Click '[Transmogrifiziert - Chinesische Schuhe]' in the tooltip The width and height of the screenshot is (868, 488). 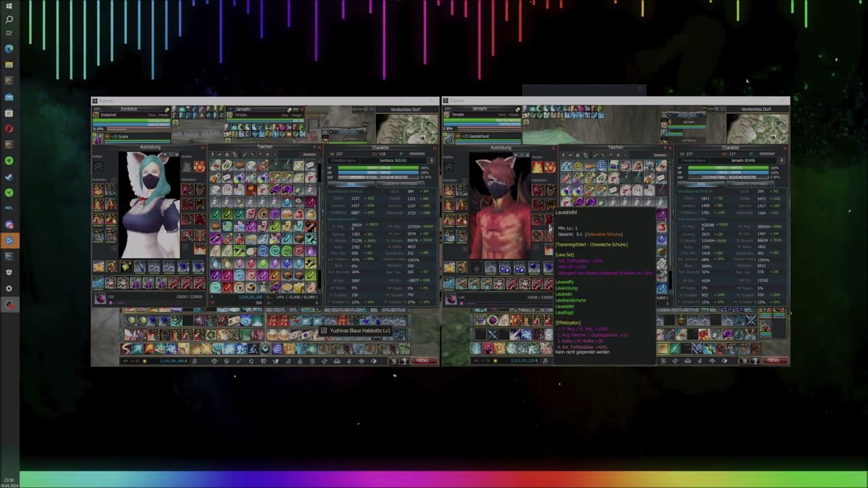(x=591, y=245)
